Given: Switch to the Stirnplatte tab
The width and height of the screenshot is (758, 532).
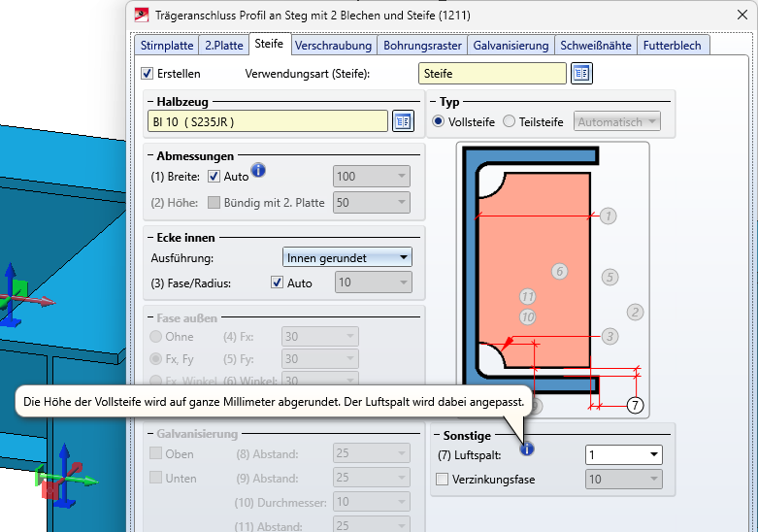Looking at the screenshot, I should point(167,45).
